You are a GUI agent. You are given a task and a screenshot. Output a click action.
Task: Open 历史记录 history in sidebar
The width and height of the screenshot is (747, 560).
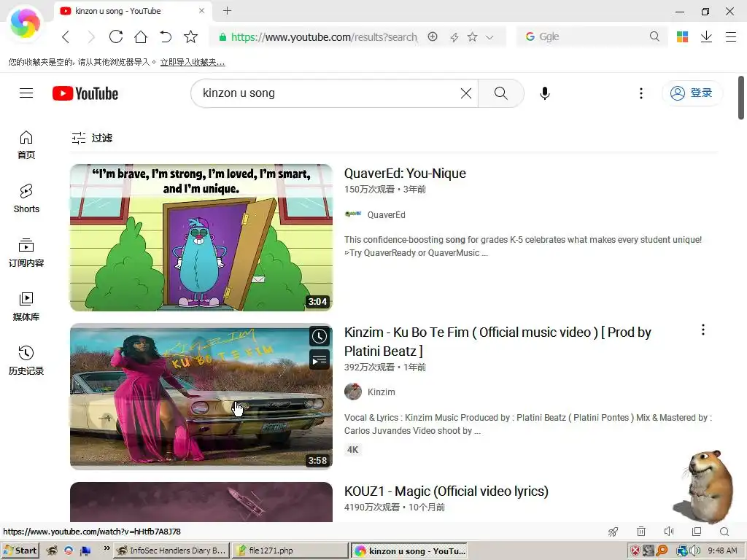pos(26,360)
